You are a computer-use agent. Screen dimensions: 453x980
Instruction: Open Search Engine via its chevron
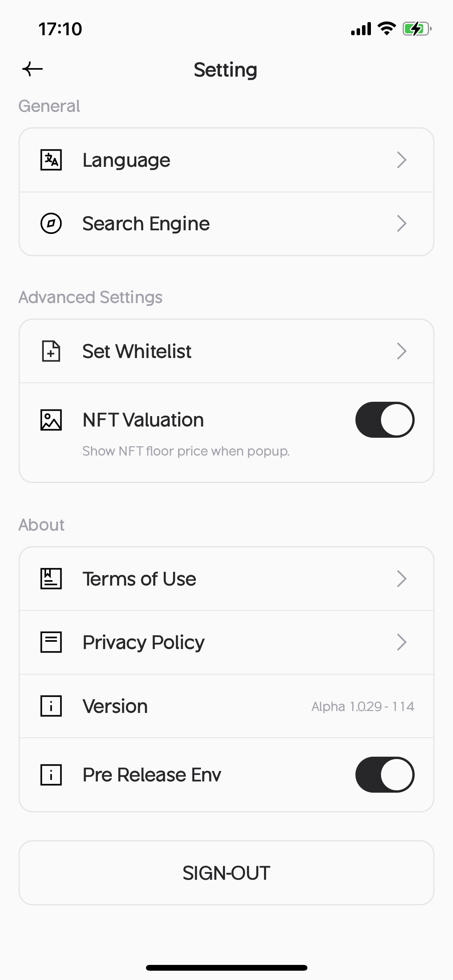pyautogui.click(x=402, y=223)
